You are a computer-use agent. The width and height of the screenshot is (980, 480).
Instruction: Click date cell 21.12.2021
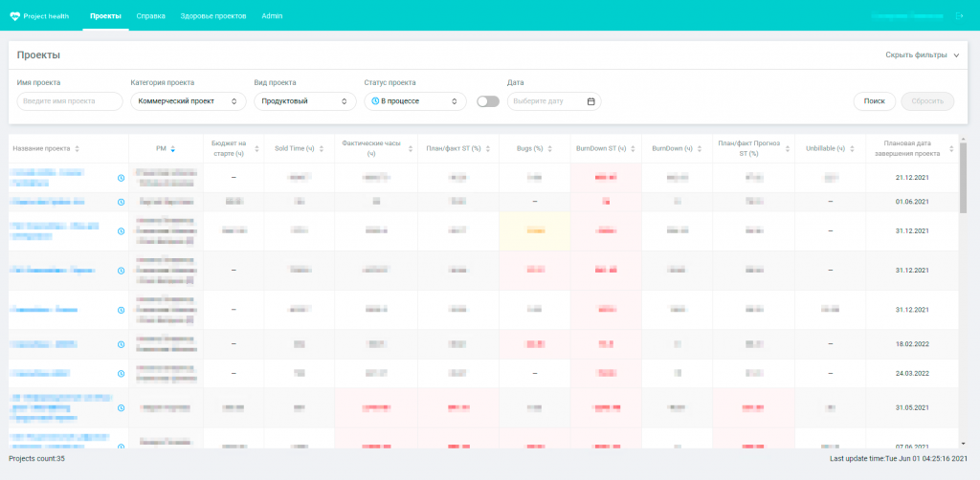coord(912,178)
